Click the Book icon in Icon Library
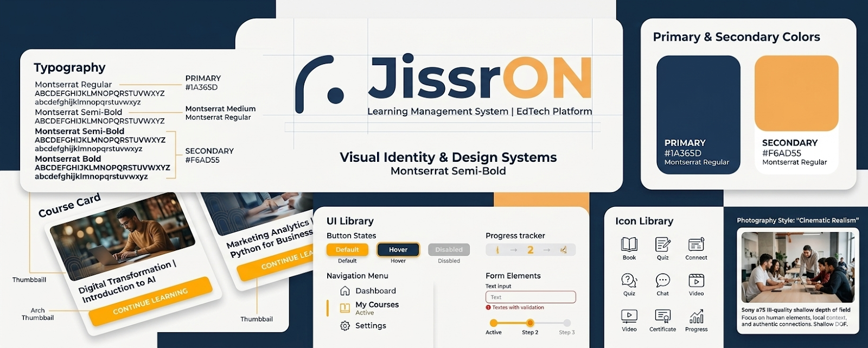This screenshot has height=348, width=868. pyautogui.click(x=629, y=244)
